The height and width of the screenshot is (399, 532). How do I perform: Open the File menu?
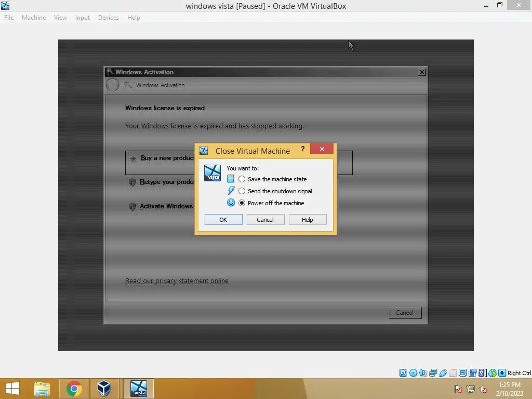9,18
